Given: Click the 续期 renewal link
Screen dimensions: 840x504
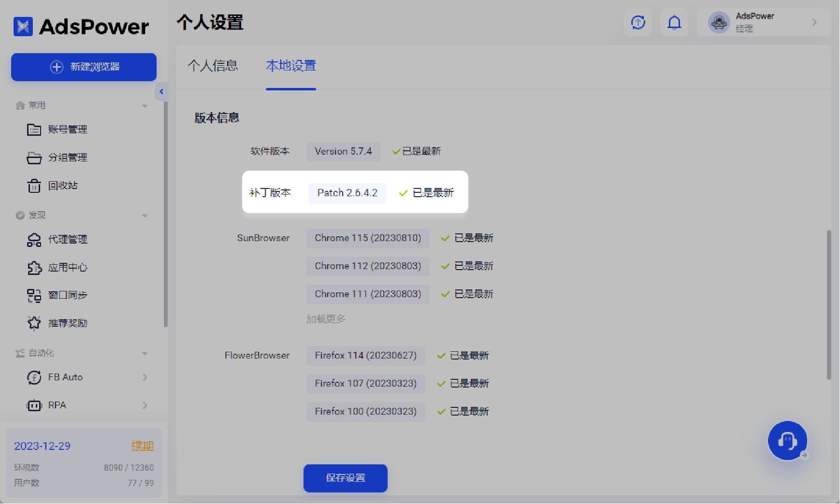Looking at the screenshot, I should coord(142,446).
